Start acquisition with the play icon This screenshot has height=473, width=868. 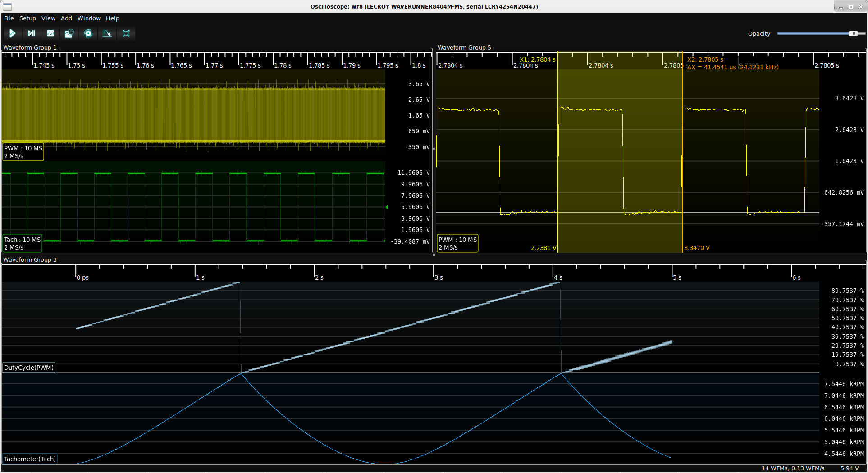12,33
